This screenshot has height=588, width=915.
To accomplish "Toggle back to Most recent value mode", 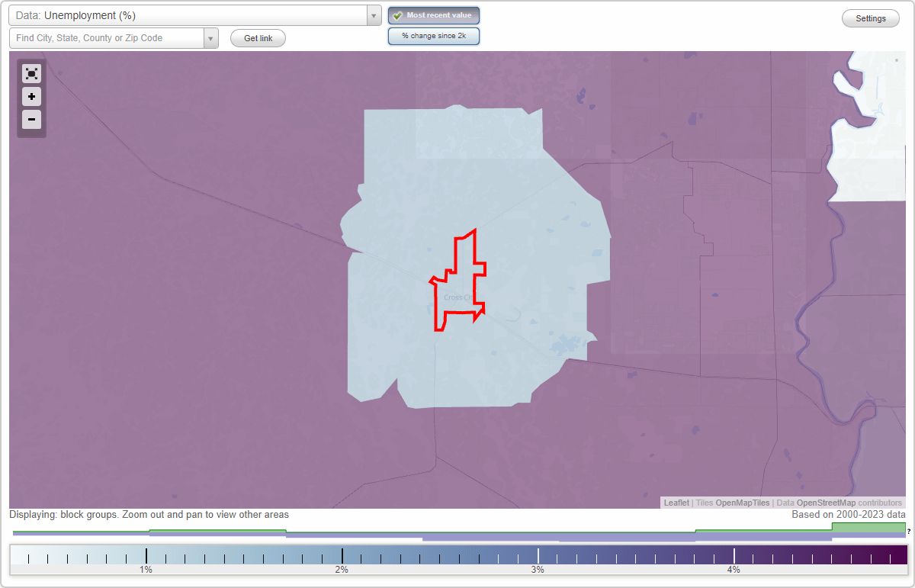I will click(433, 15).
